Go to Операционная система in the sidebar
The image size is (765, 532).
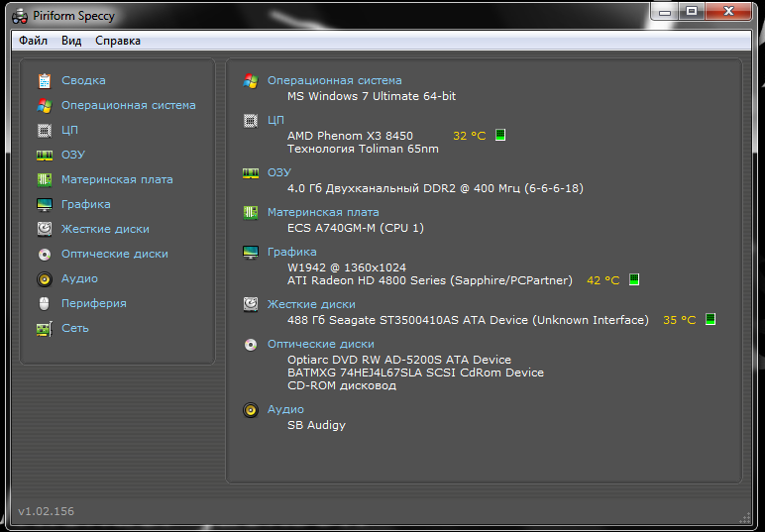pyautogui.click(x=128, y=105)
